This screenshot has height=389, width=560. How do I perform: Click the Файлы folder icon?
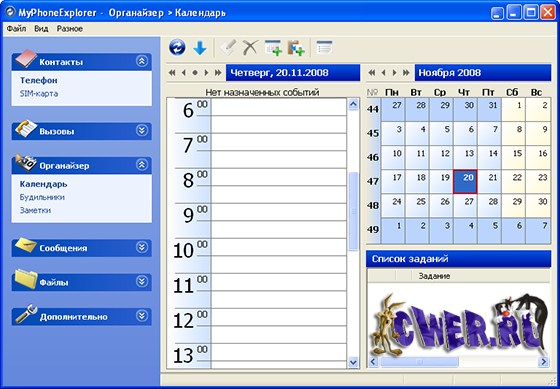tap(26, 279)
